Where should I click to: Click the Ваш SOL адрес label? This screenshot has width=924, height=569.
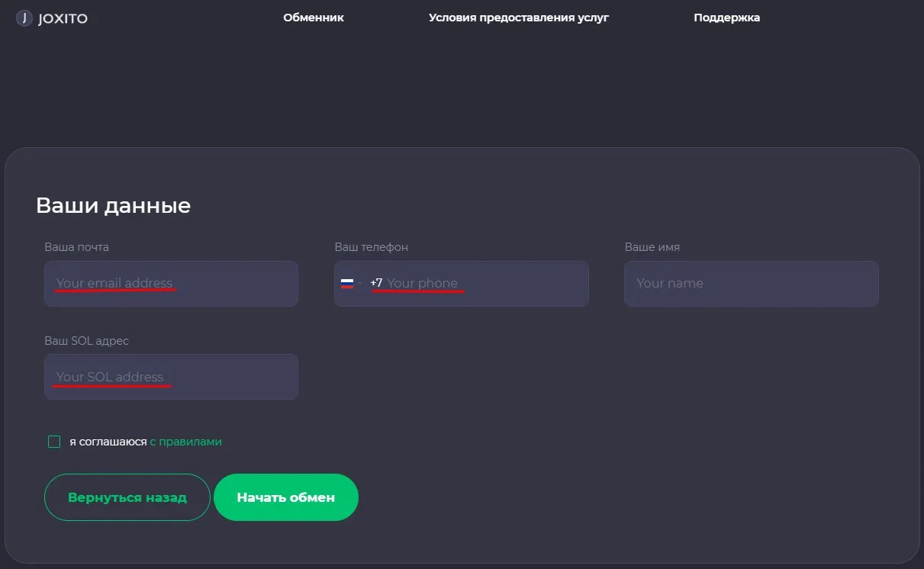point(86,341)
